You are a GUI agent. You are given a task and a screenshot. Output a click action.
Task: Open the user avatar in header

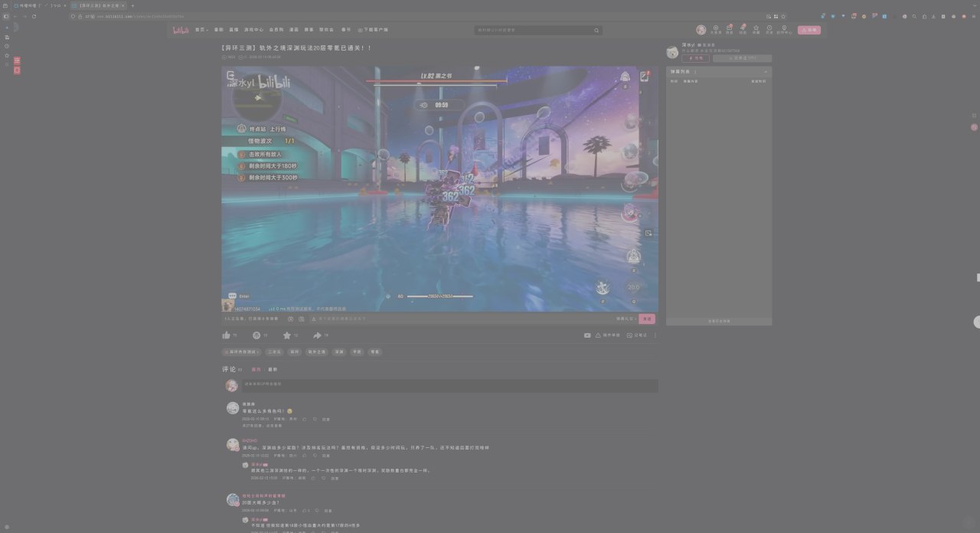click(x=701, y=30)
